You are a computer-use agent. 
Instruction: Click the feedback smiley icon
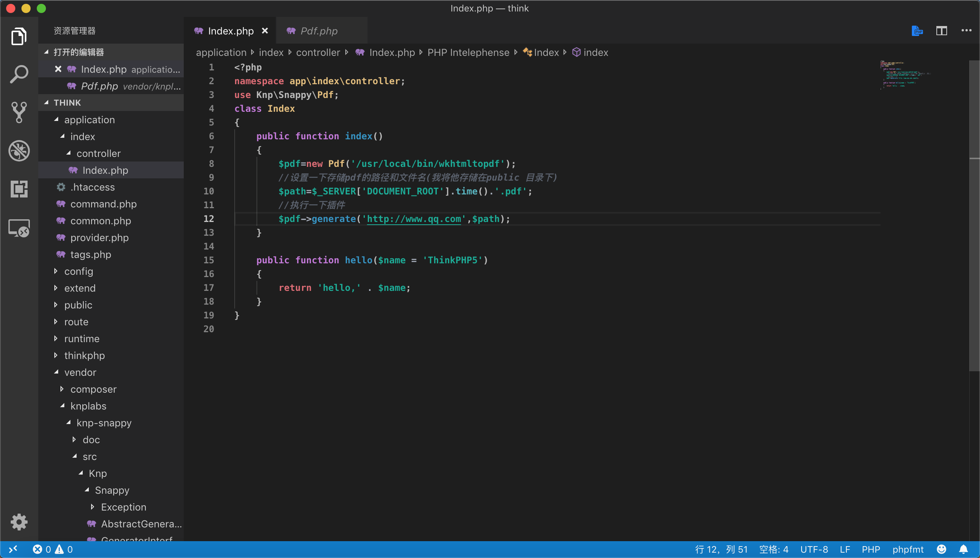pyautogui.click(x=941, y=549)
